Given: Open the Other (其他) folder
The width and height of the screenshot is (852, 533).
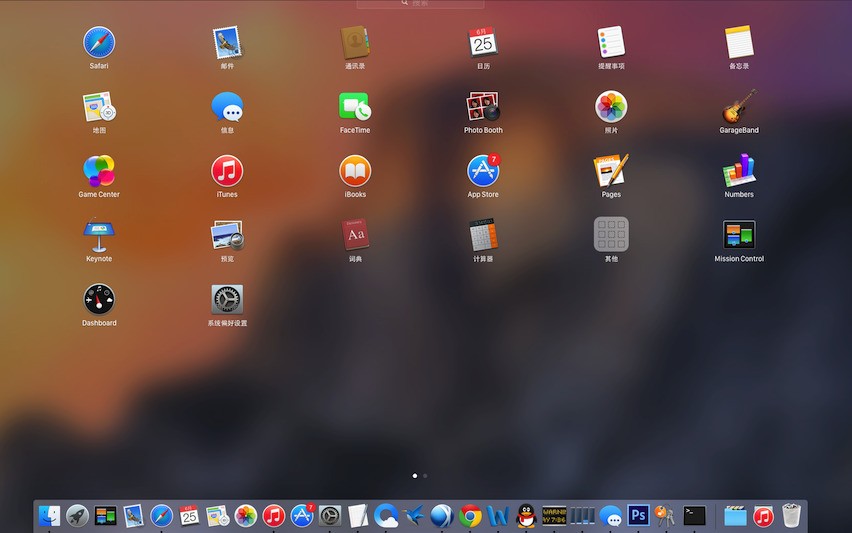Looking at the screenshot, I should (x=611, y=235).
